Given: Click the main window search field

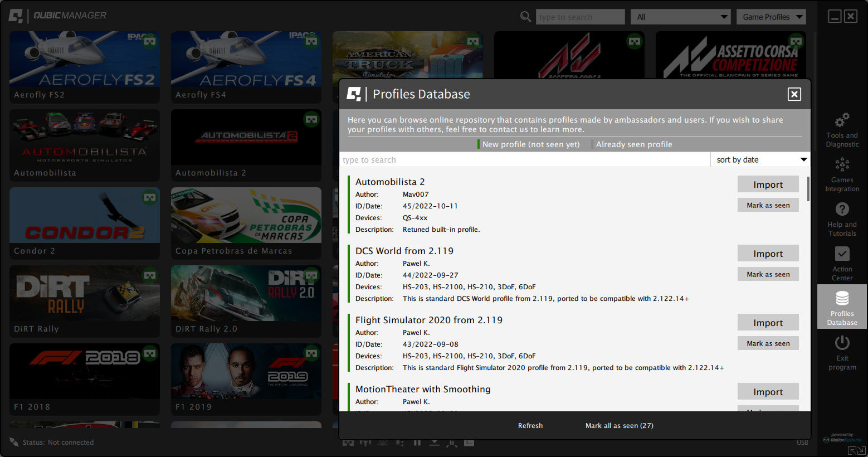Looking at the screenshot, I should point(580,17).
